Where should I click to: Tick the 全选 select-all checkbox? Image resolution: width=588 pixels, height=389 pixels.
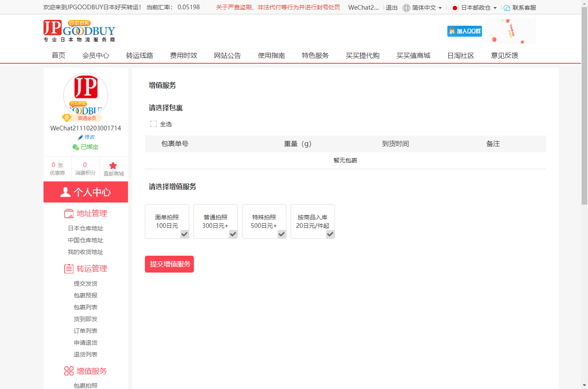point(153,124)
